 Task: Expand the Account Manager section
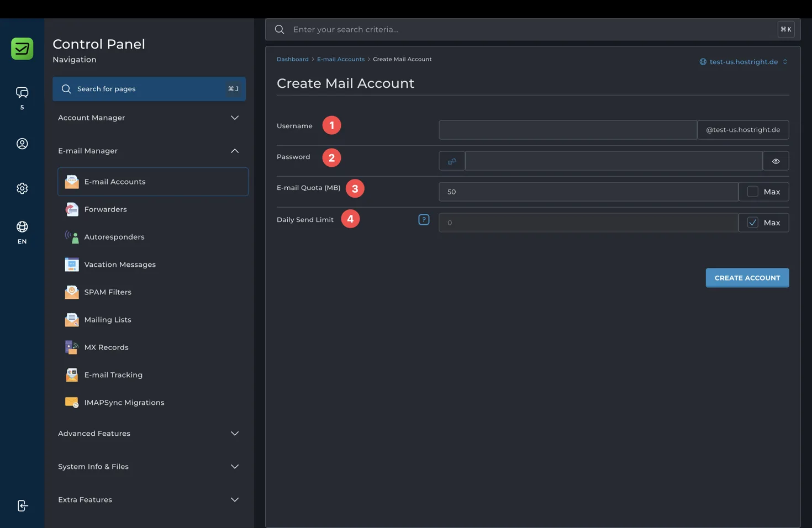click(149, 118)
